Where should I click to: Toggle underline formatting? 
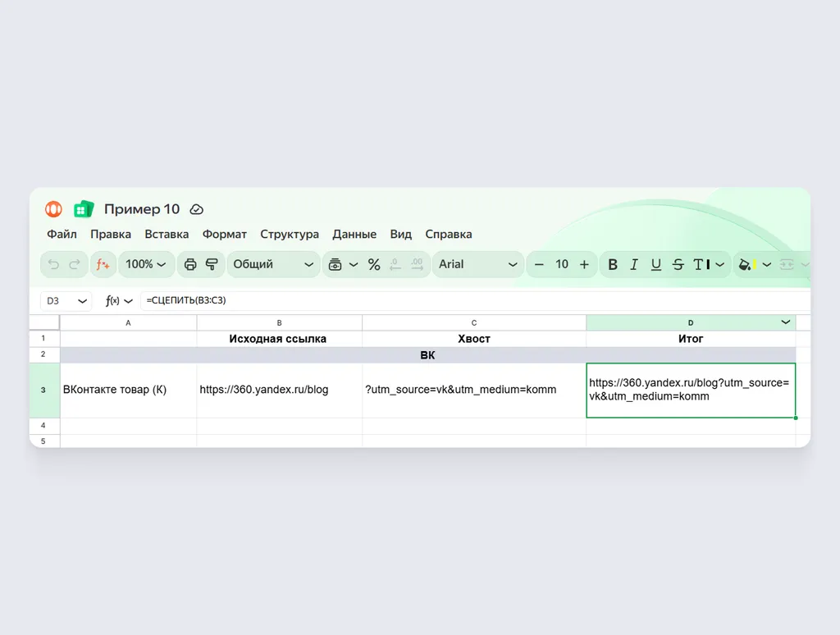pos(655,264)
